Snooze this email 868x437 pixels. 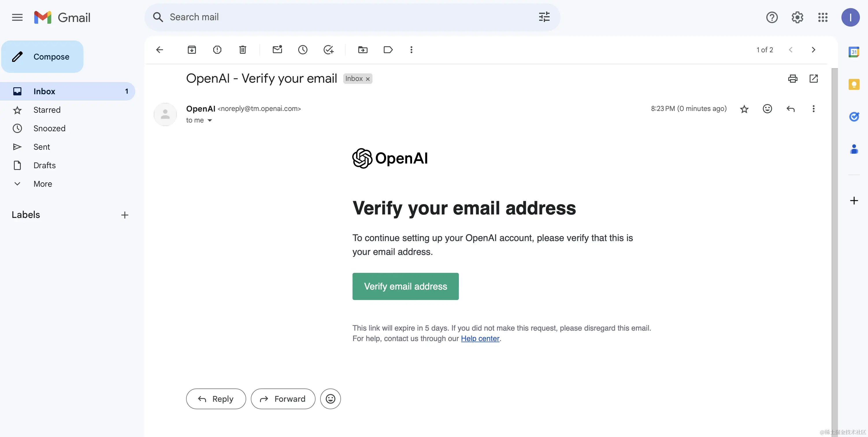[x=303, y=50]
